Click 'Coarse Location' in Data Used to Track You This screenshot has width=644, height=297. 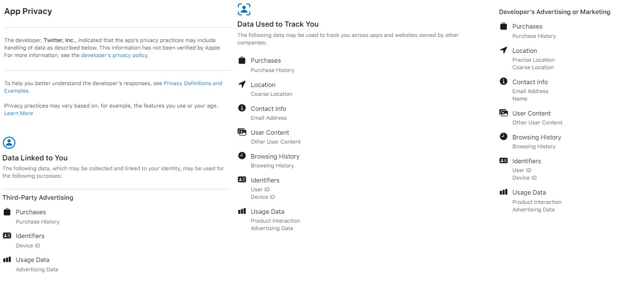tap(271, 94)
